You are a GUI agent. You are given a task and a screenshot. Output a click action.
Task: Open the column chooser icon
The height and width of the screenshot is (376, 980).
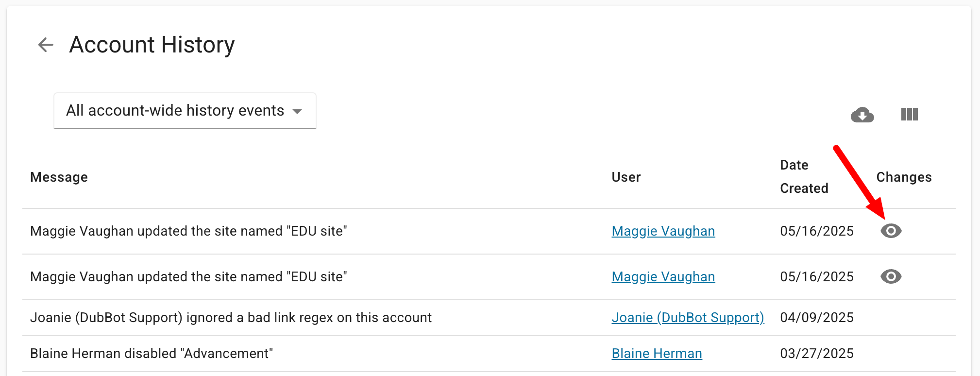point(909,115)
